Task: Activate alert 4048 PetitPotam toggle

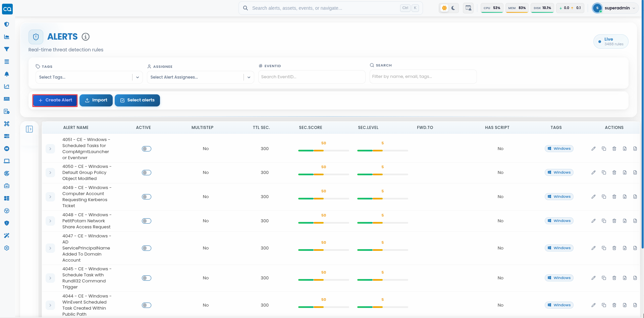Action: click(x=147, y=221)
